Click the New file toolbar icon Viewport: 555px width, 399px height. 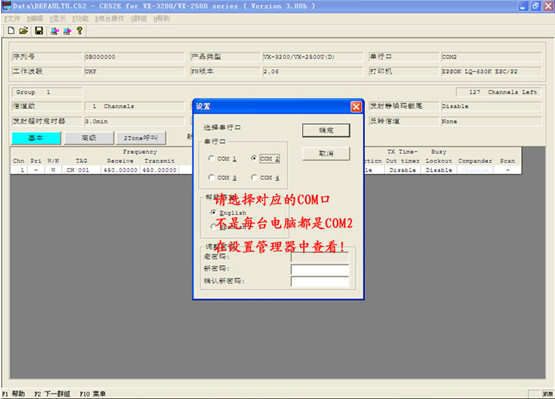pos(11,31)
